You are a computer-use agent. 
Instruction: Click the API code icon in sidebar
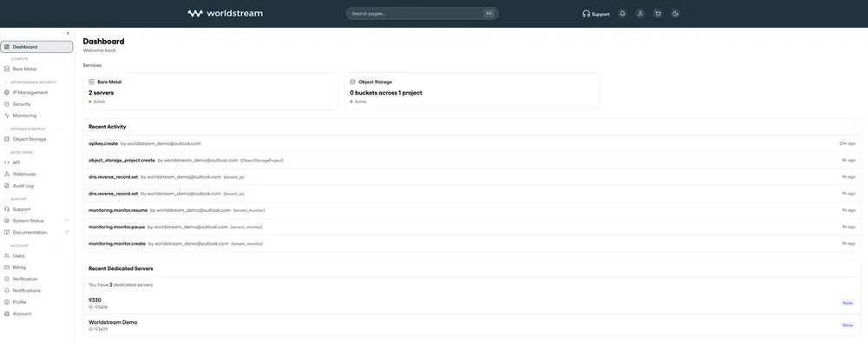click(7, 162)
